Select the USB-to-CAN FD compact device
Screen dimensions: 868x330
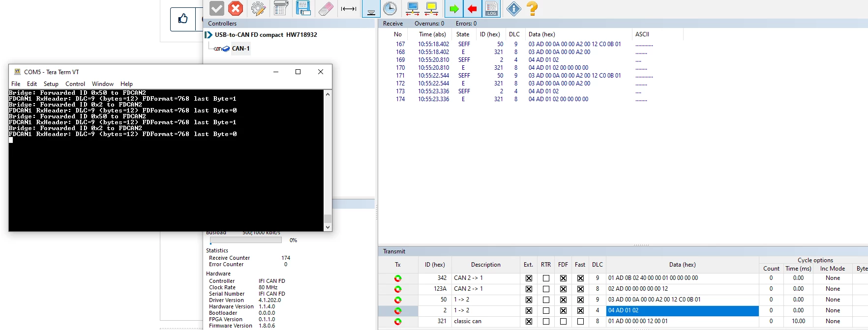coord(266,35)
